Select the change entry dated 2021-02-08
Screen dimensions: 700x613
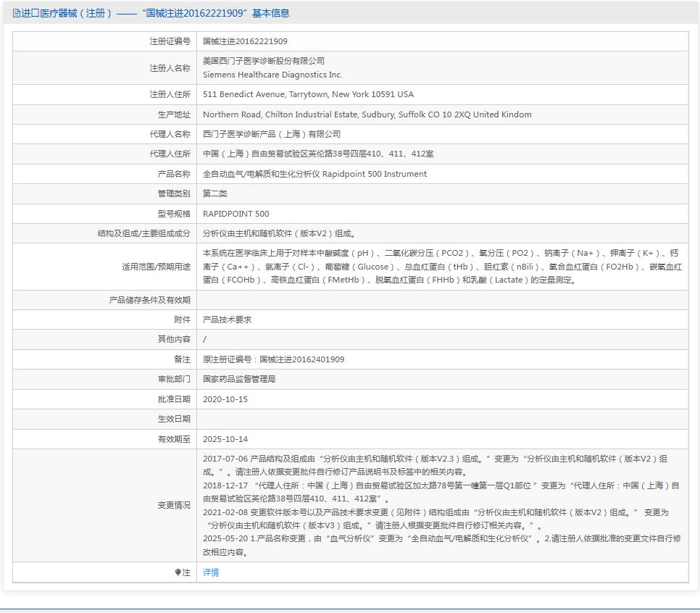pyautogui.click(x=436, y=519)
